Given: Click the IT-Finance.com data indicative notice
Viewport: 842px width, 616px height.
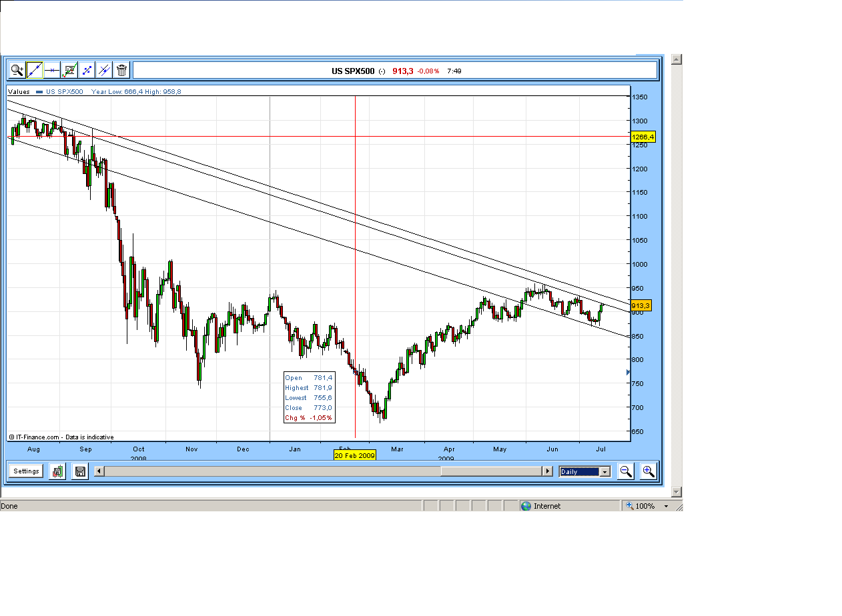Looking at the screenshot, I should [61, 437].
